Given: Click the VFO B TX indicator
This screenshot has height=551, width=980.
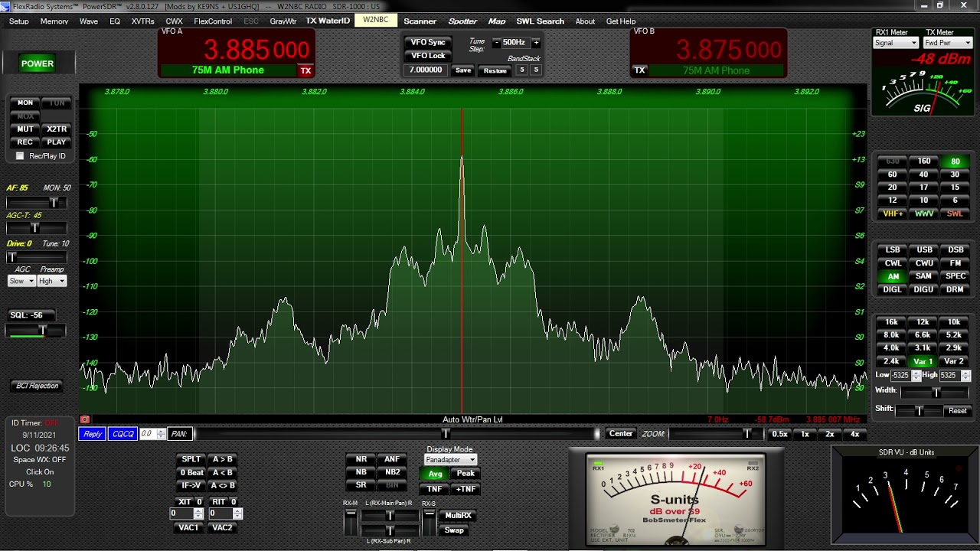Looking at the screenshot, I should [640, 70].
